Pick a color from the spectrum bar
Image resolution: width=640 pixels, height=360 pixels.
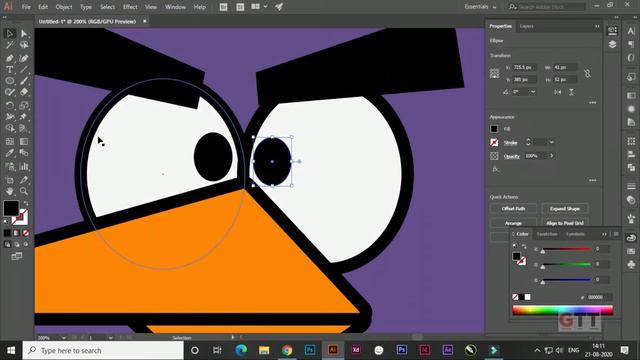tap(562, 310)
